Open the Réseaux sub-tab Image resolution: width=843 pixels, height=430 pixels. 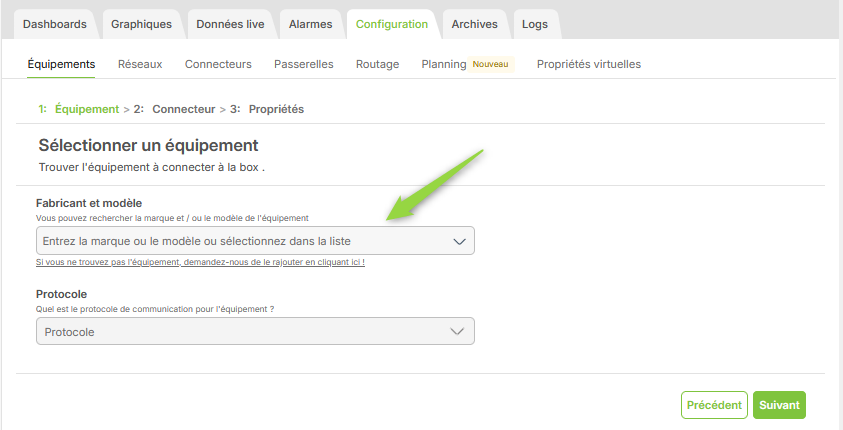pos(140,64)
